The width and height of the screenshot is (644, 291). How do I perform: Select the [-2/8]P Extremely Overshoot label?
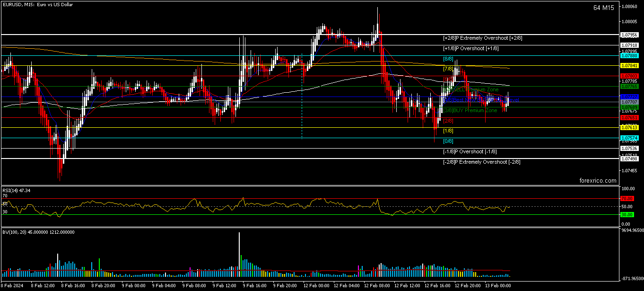click(481, 162)
